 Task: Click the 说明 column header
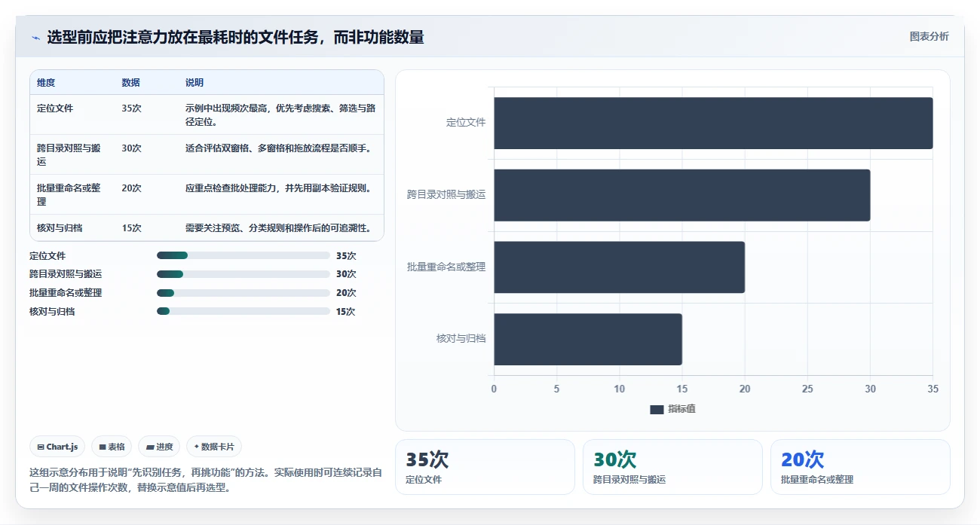click(x=194, y=83)
